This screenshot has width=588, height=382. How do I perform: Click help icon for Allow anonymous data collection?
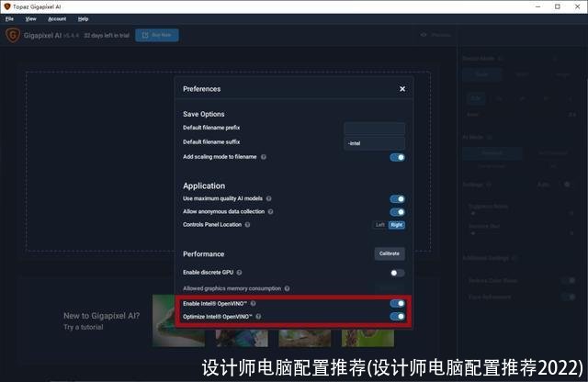click(x=271, y=211)
